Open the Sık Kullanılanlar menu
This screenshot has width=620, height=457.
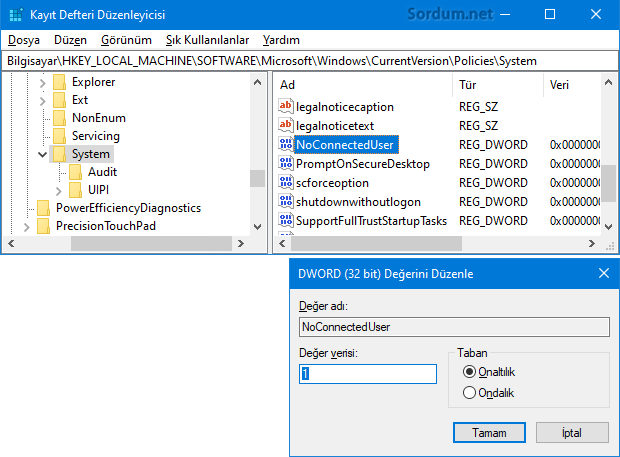point(208,40)
